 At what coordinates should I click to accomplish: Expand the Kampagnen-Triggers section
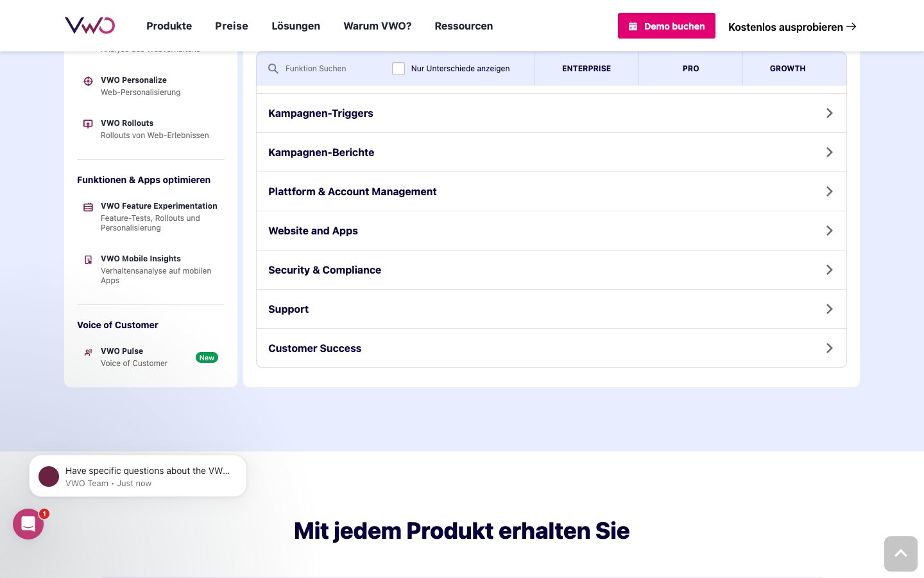point(551,113)
